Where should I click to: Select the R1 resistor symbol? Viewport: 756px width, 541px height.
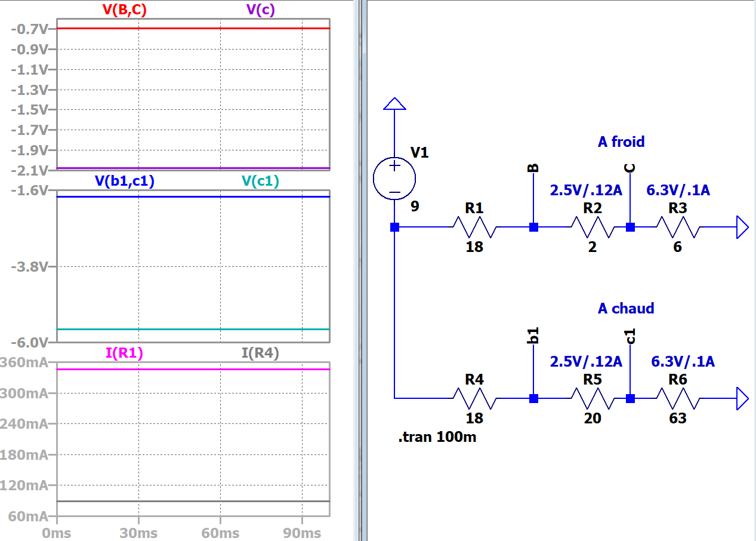pos(474,228)
